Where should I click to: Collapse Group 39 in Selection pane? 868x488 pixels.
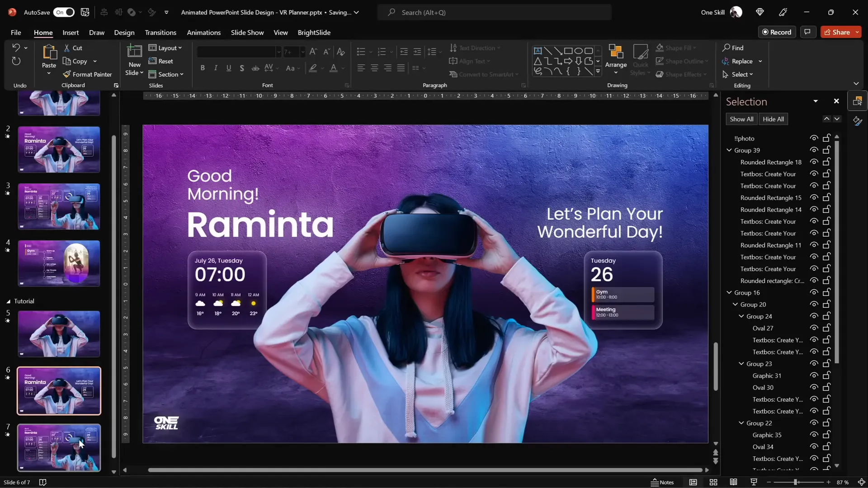click(x=729, y=150)
